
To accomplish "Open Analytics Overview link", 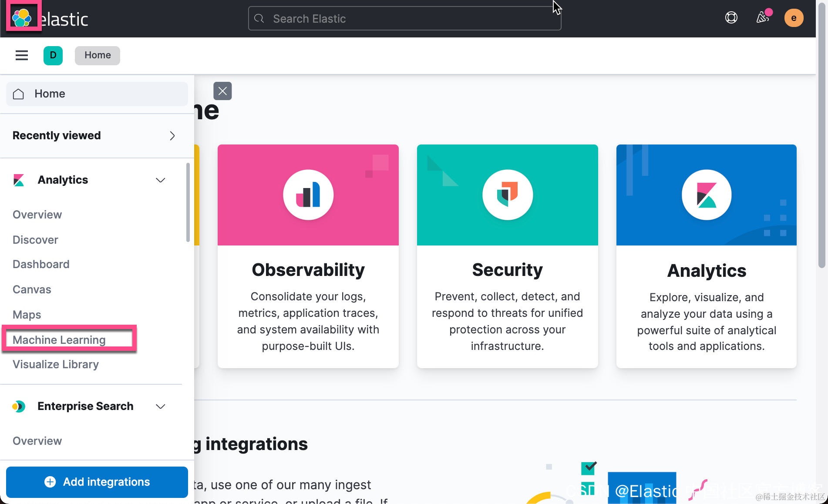I will 37,215.
